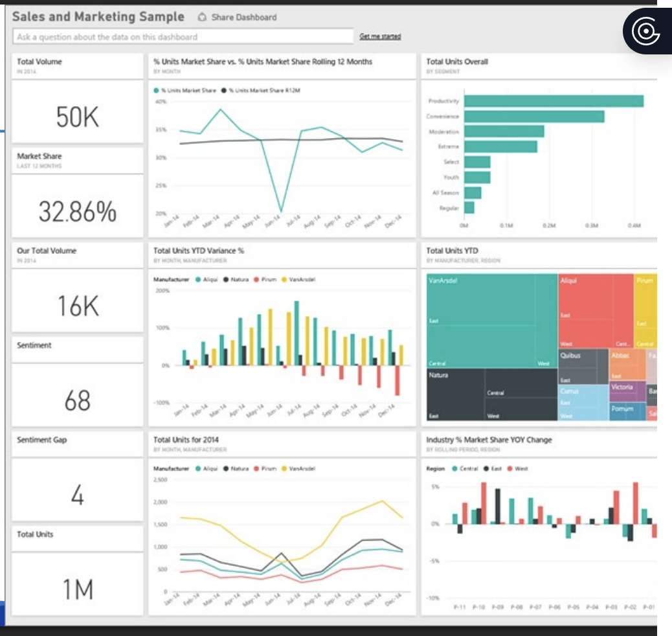This screenshot has height=636, width=672.
Task: Click the teal Aliqui legend marker in YTD Variance chart
Action: click(x=197, y=279)
